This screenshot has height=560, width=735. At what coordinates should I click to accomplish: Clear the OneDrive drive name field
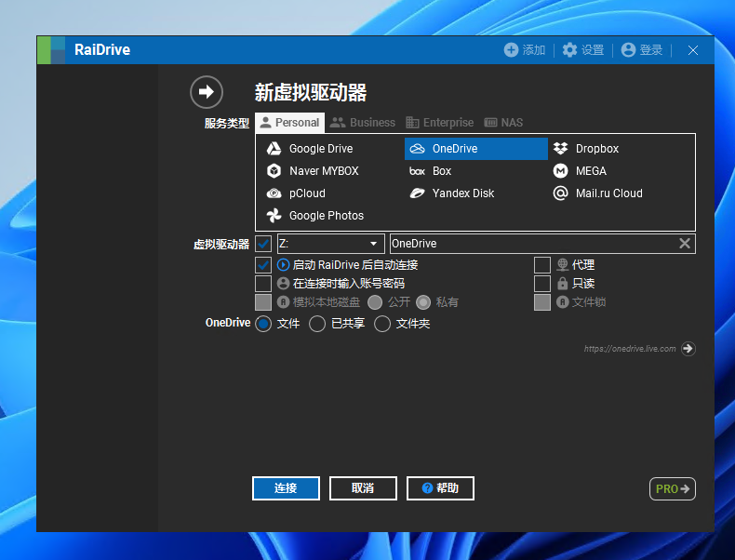685,244
